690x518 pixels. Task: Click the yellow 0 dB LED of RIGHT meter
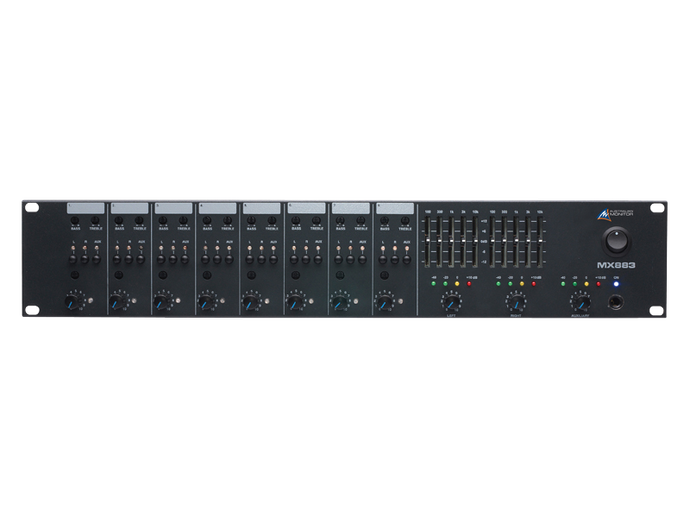[x=521, y=284]
